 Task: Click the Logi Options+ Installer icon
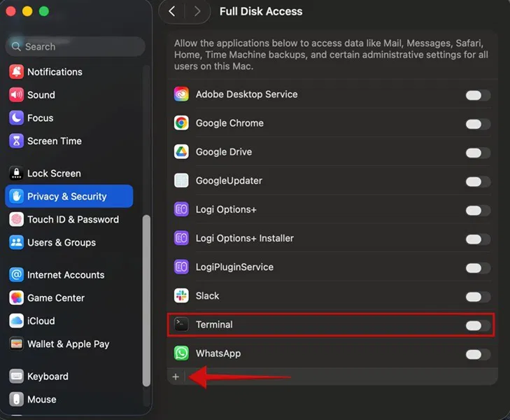click(181, 239)
